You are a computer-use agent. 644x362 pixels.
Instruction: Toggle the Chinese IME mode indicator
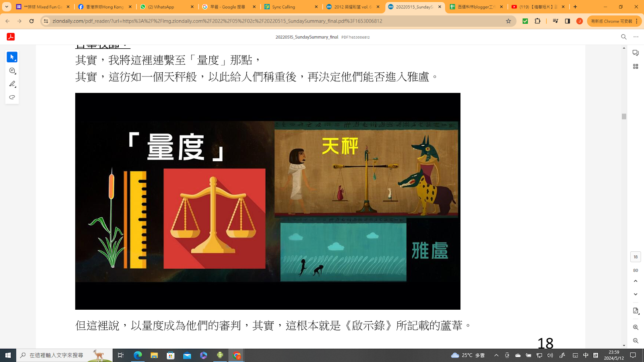(x=586, y=355)
